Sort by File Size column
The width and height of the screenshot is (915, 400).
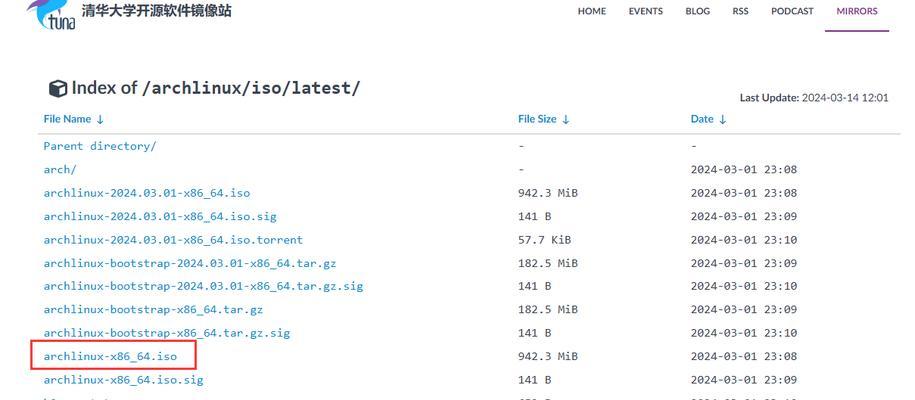pyautogui.click(x=543, y=119)
